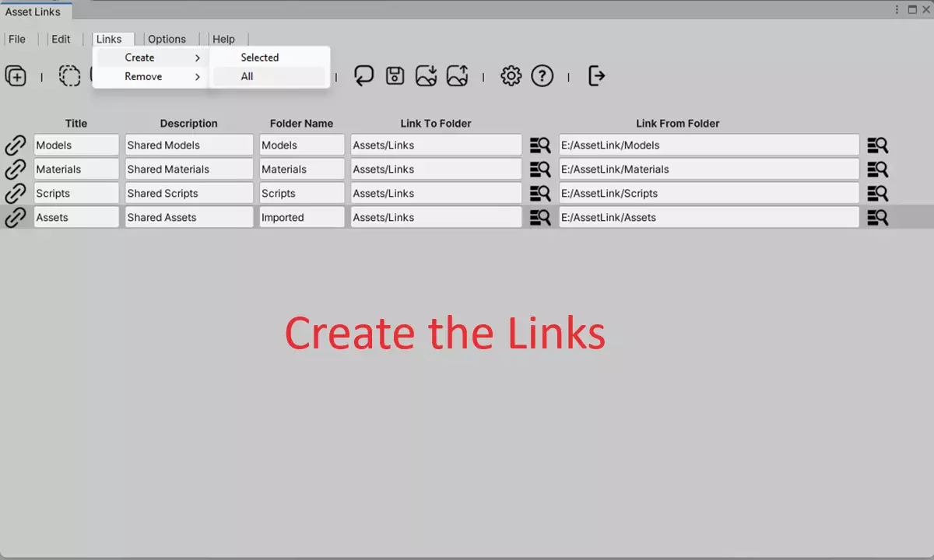Click the E:/AssetLink/Materials path field
The width and height of the screenshot is (934, 560).
pyautogui.click(x=709, y=170)
